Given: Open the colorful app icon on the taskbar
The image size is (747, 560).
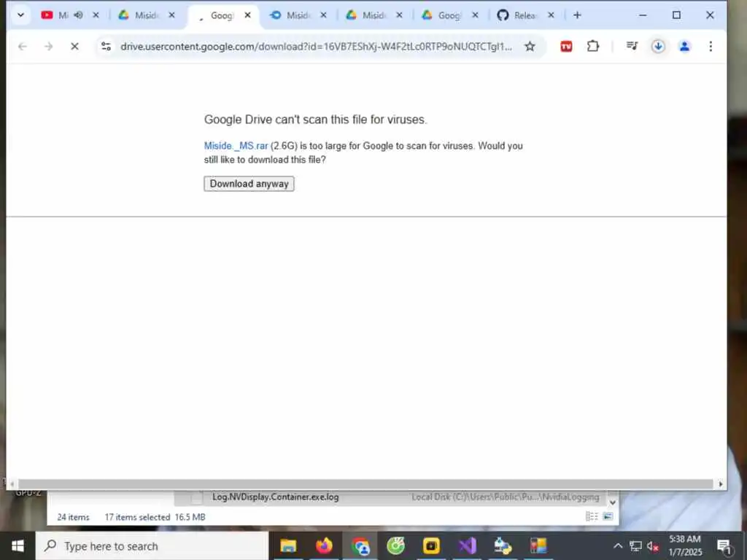Looking at the screenshot, I should click(x=538, y=545).
